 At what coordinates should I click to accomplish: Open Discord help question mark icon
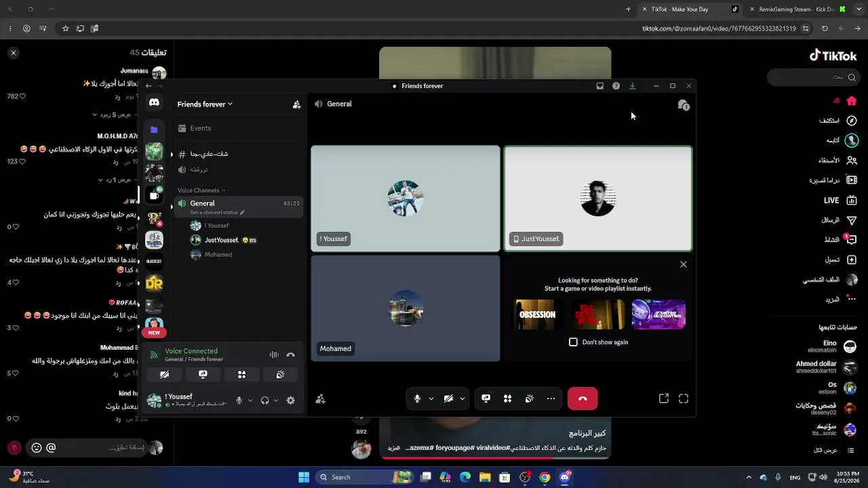coord(616,86)
